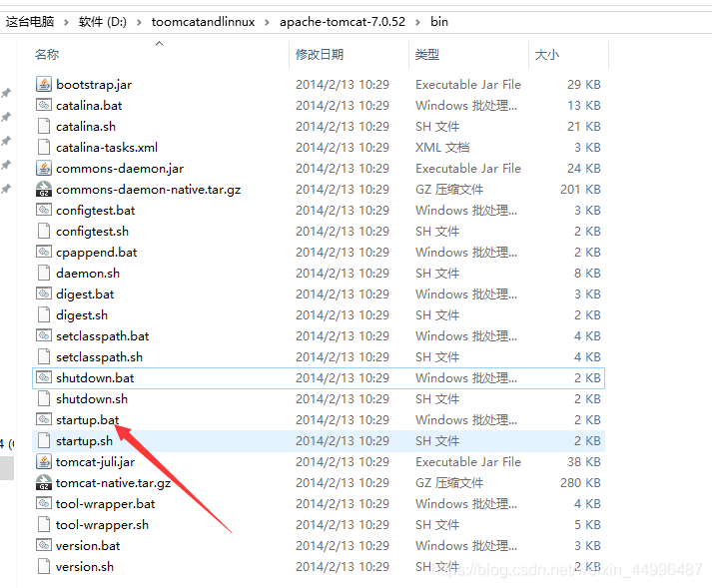Image resolution: width=712 pixels, height=588 pixels.
Task: Click the version.sh file icon
Action: [44, 567]
